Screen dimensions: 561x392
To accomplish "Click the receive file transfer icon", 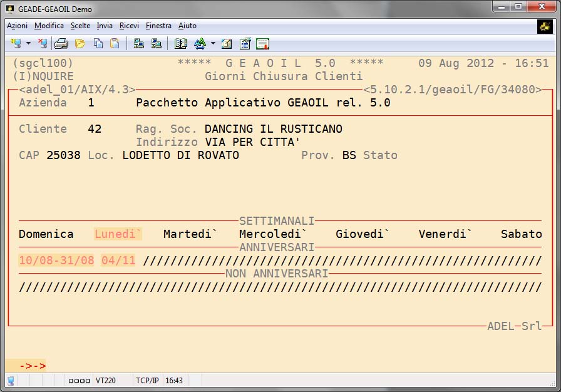I will [156, 44].
